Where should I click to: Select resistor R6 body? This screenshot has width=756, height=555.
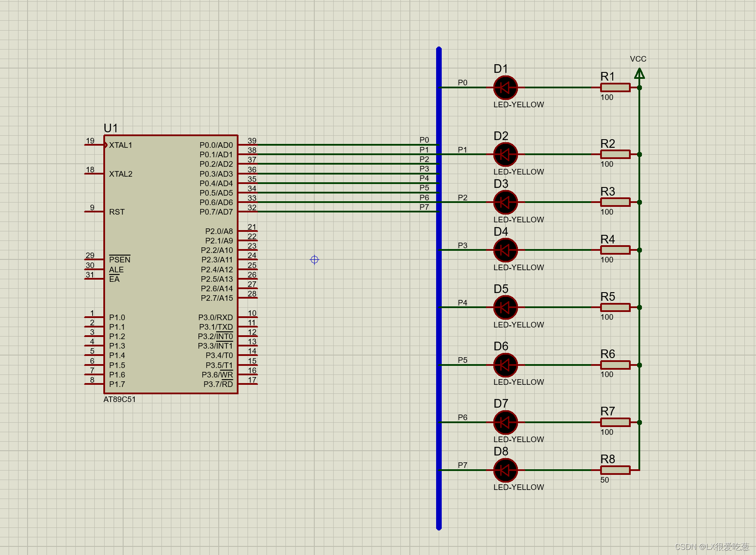point(615,365)
